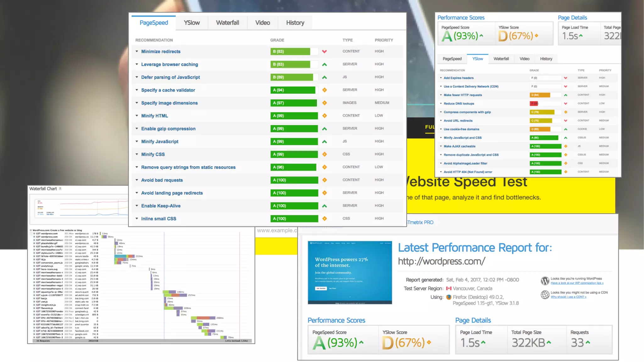Expand the Minify HTML recommendation
Image resolution: width=644 pixels, height=362 pixels.
137,116
